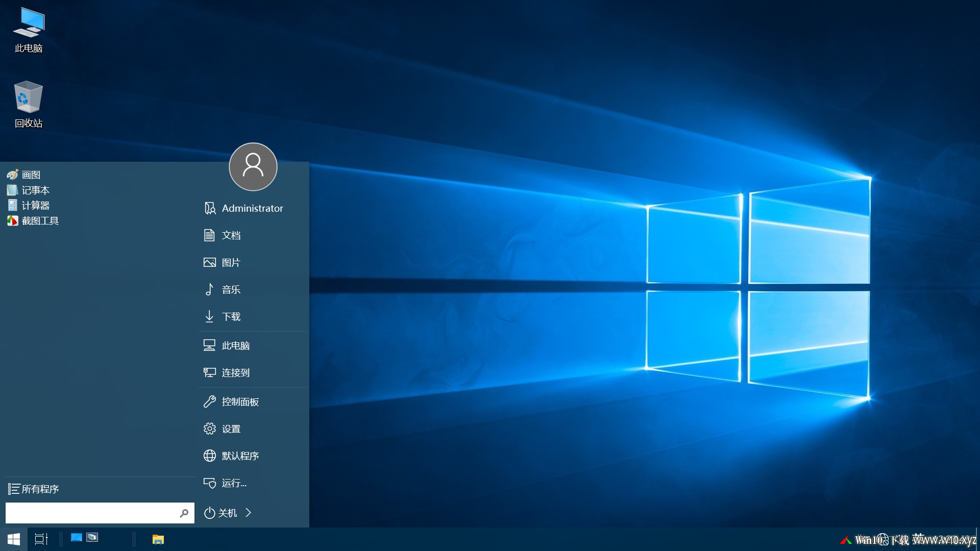Launch 记事本 from the Start menu

point(28,190)
